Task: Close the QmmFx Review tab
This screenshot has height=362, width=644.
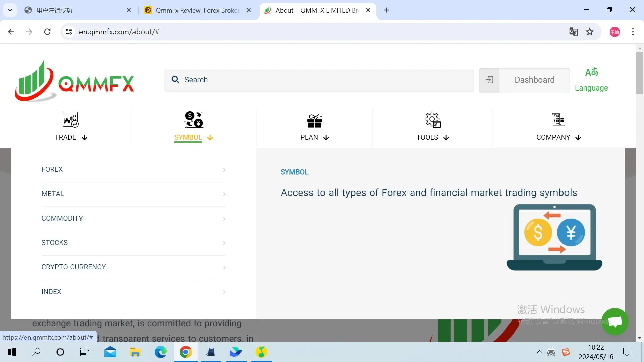Action: click(x=249, y=10)
